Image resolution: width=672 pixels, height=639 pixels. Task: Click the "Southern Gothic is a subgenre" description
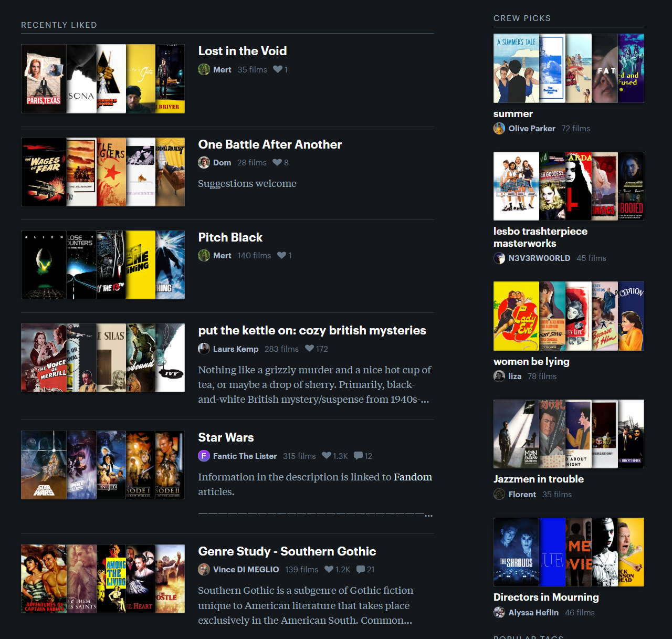click(306, 605)
